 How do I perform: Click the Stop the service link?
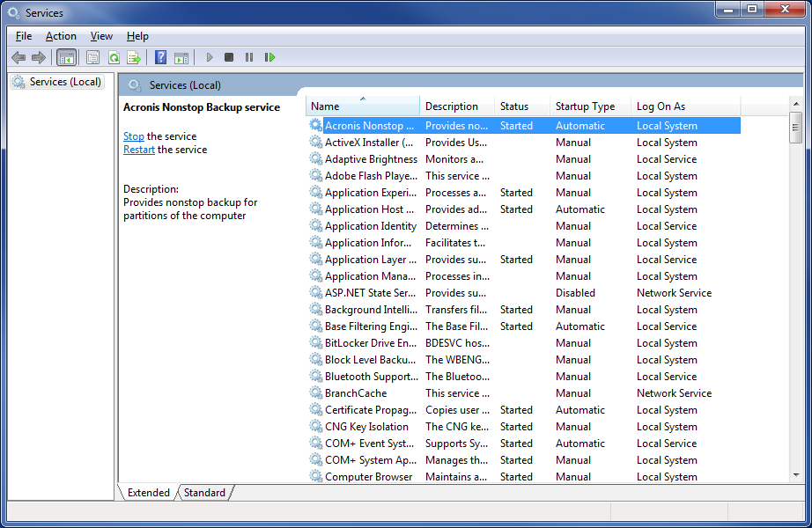point(134,136)
